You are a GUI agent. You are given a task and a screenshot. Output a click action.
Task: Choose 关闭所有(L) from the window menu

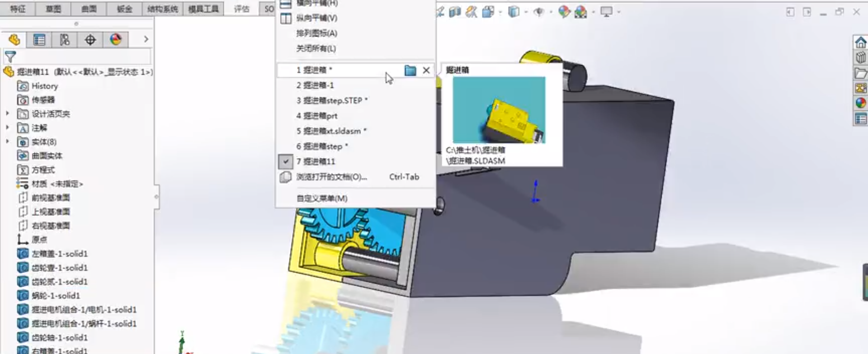(x=316, y=48)
